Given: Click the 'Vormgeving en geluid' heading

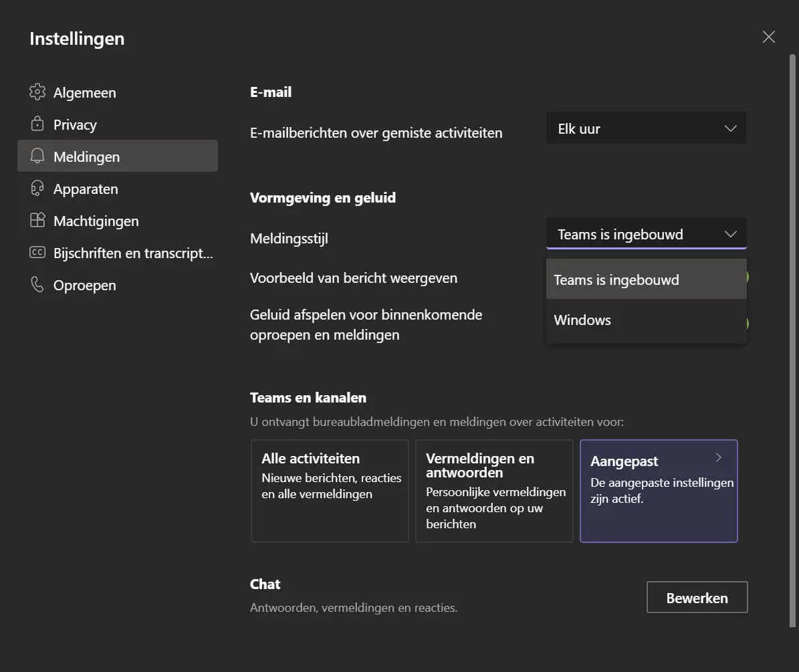Looking at the screenshot, I should point(322,198).
